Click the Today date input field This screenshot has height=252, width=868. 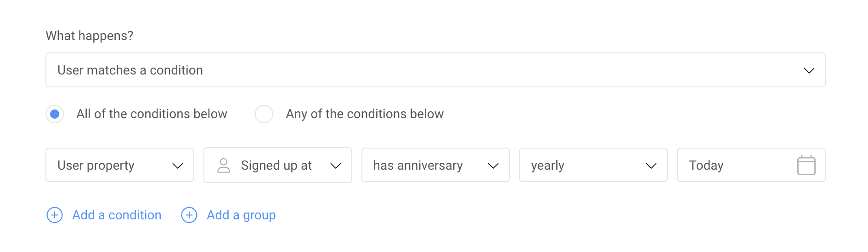tap(751, 165)
